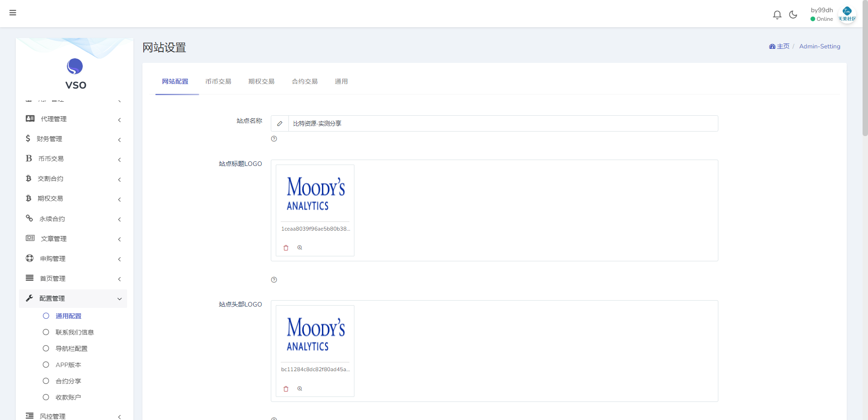The width and height of the screenshot is (868, 420).
Task: Open the by99dh user avatar
Action: coord(847,14)
